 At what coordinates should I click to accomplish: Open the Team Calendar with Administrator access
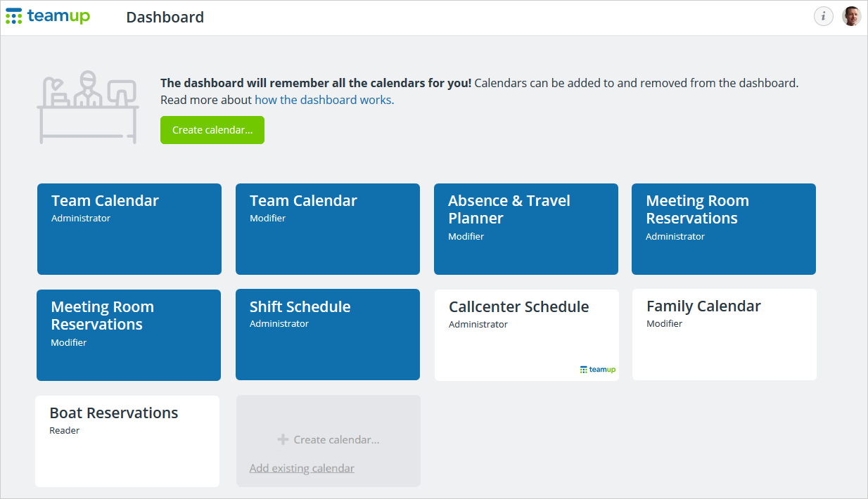click(x=129, y=229)
